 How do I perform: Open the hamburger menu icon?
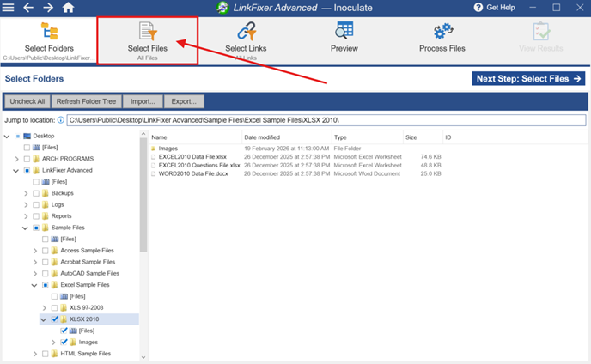point(8,8)
